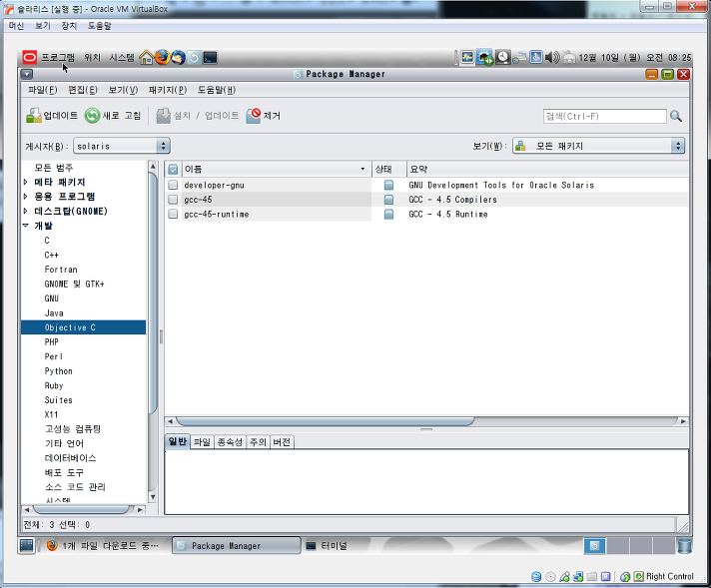The image size is (711, 588).
Task: Click the 상태 column header
Action: coord(388,169)
